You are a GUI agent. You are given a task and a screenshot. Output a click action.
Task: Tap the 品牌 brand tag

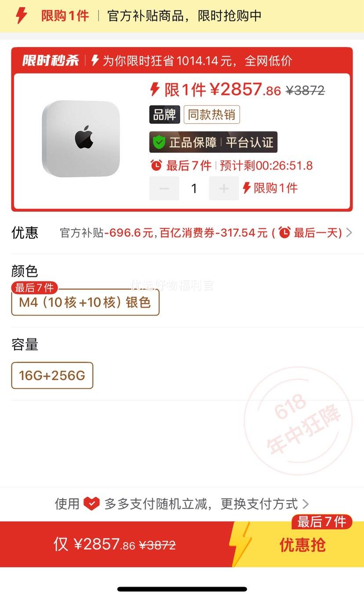(x=164, y=115)
